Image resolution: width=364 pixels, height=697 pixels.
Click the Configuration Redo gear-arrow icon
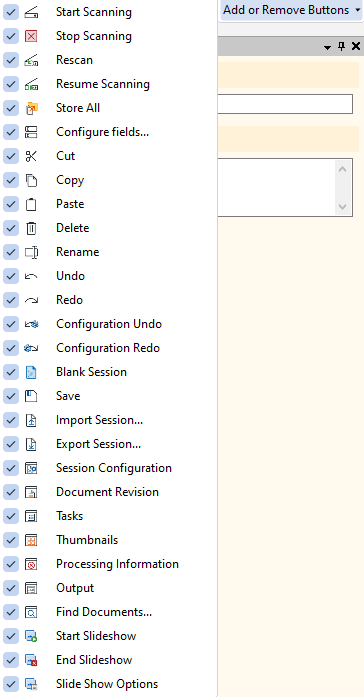click(31, 348)
